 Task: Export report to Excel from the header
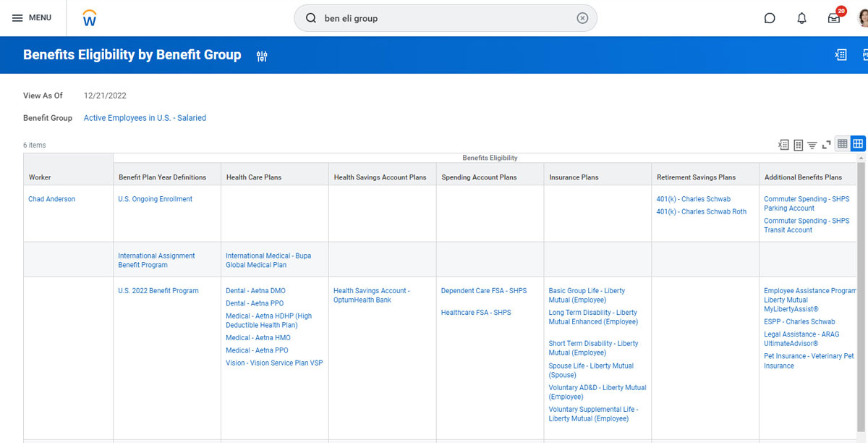(841, 55)
